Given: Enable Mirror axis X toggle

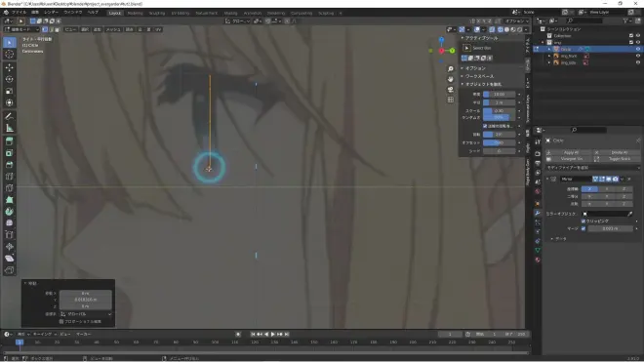Looking at the screenshot, I should pyautogui.click(x=589, y=189).
